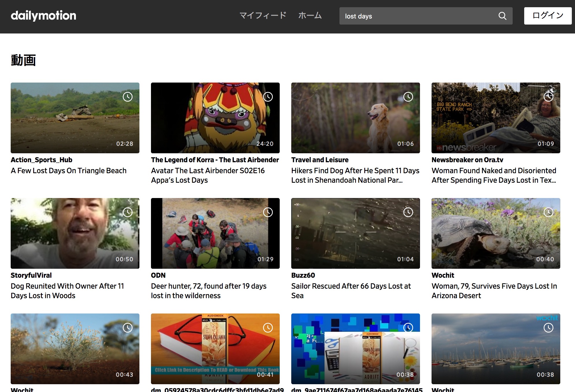Click watch later clock on Appa's Lost Days

268,97
